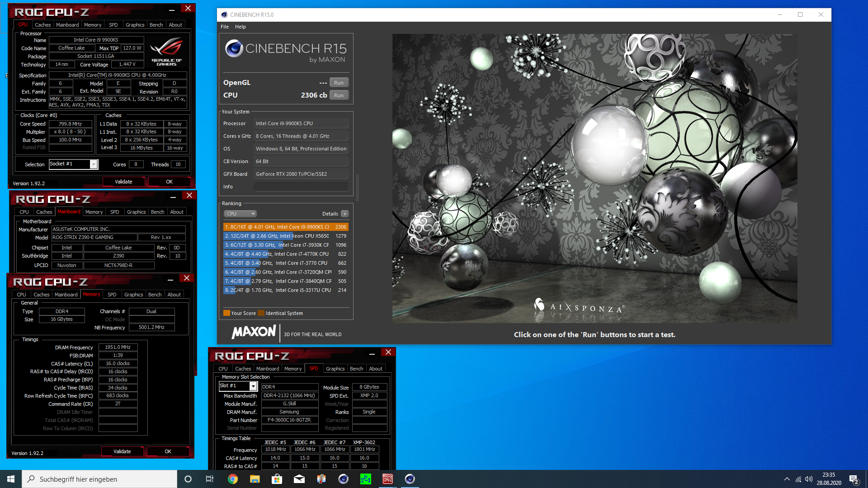Open Task View from the taskbar
This screenshot has width=868, height=488.
pyautogui.click(x=210, y=479)
